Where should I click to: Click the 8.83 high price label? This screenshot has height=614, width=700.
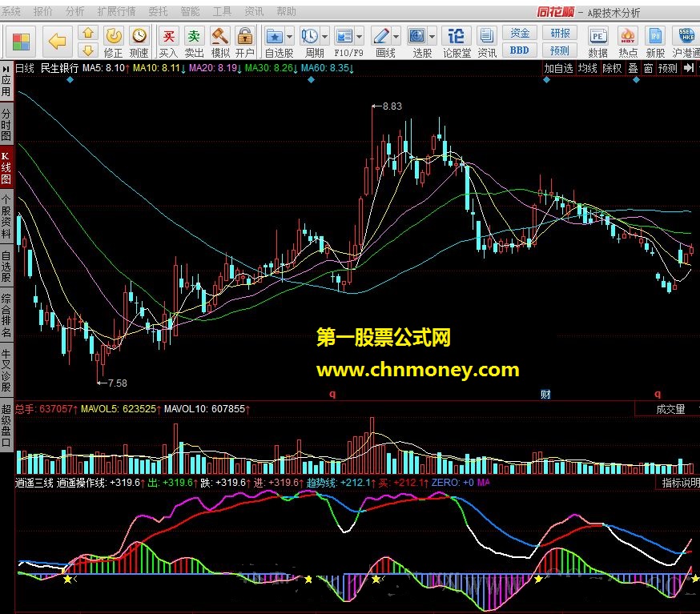(392, 106)
